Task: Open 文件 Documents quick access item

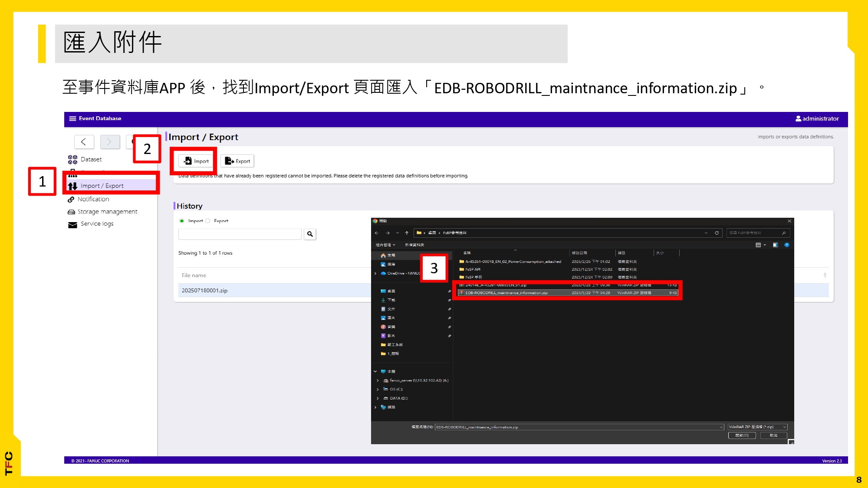Action: tap(388, 309)
